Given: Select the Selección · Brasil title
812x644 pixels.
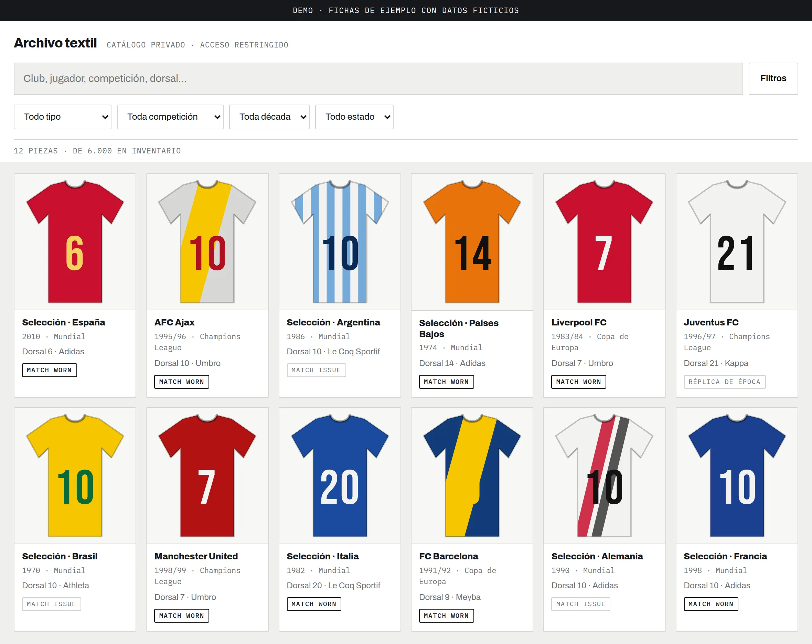Looking at the screenshot, I should point(60,556).
